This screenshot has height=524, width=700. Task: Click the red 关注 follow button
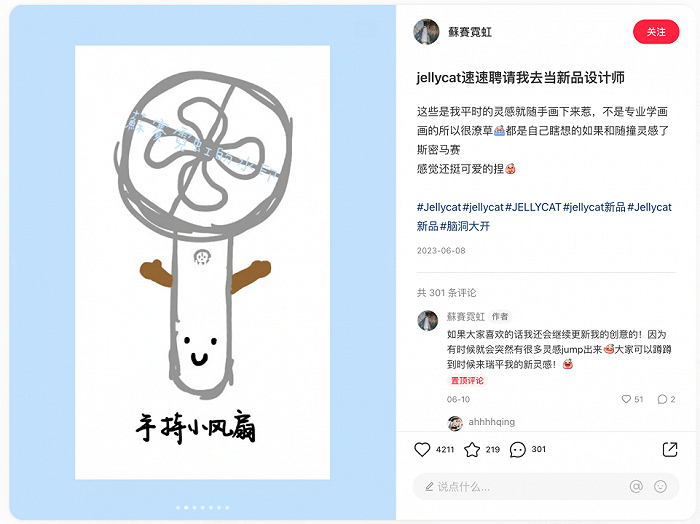click(x=656, y=32)
